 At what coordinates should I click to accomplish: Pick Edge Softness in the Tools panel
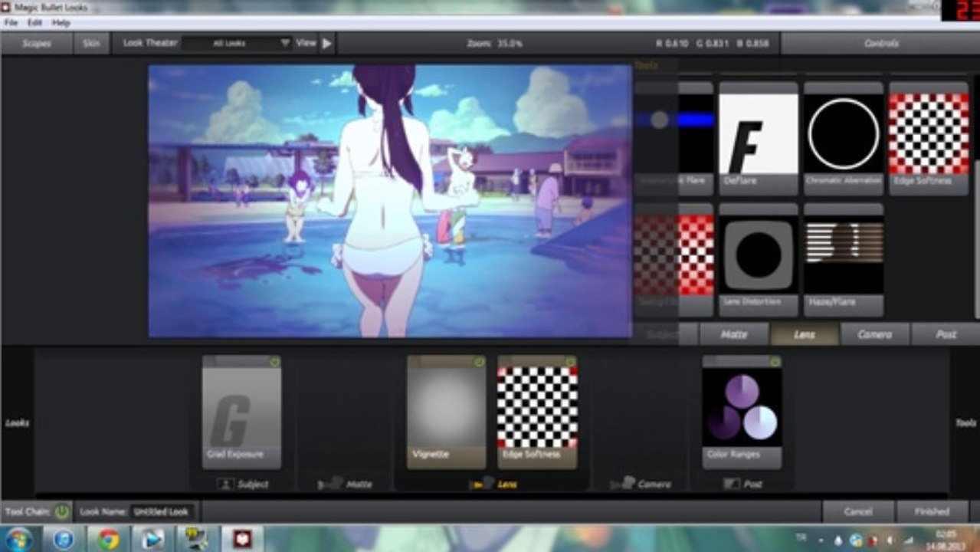tap(929, 139)
